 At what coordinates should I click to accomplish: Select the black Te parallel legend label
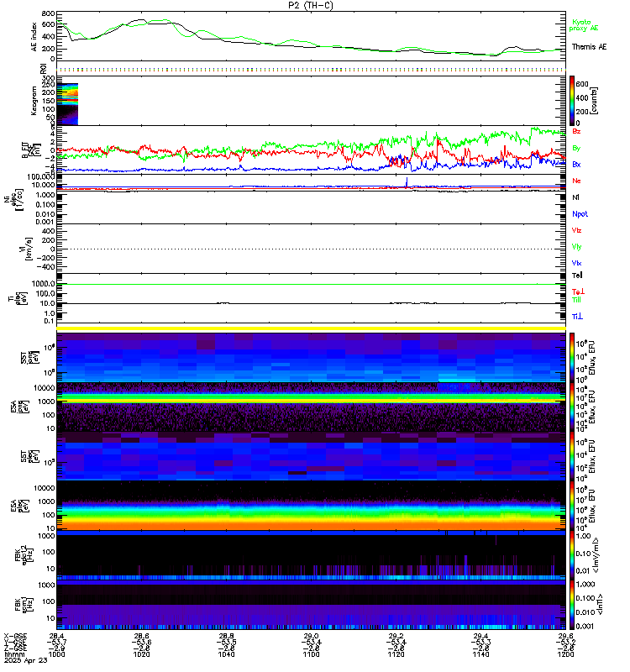tap(577, 276)
